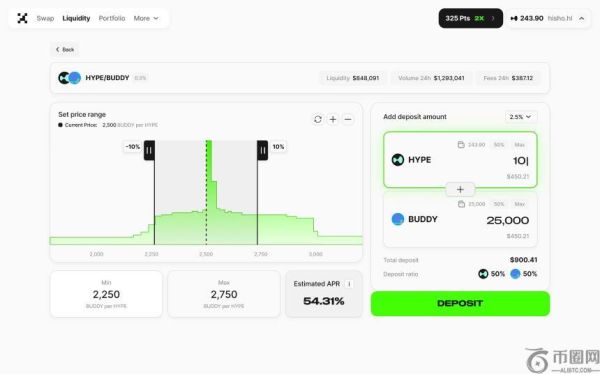600x374 pixels.
Task: Click the BUDDY token icon
Action: click(x=398, y=219)
